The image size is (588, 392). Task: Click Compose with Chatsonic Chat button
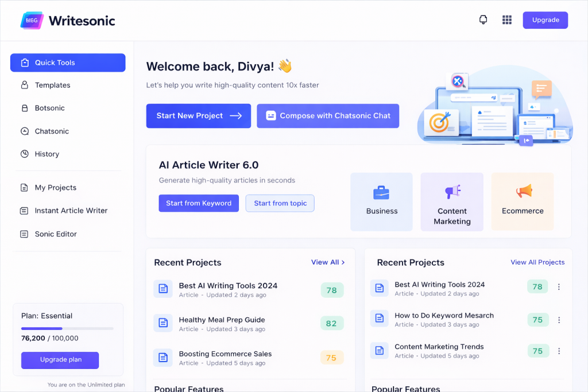(x=328, y=116)
